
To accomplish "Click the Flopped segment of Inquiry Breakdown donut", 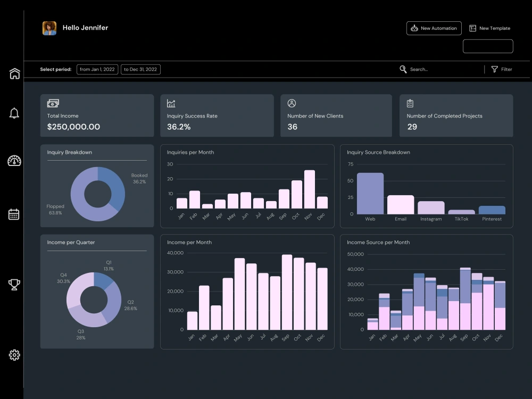I will tap(80, 204).
